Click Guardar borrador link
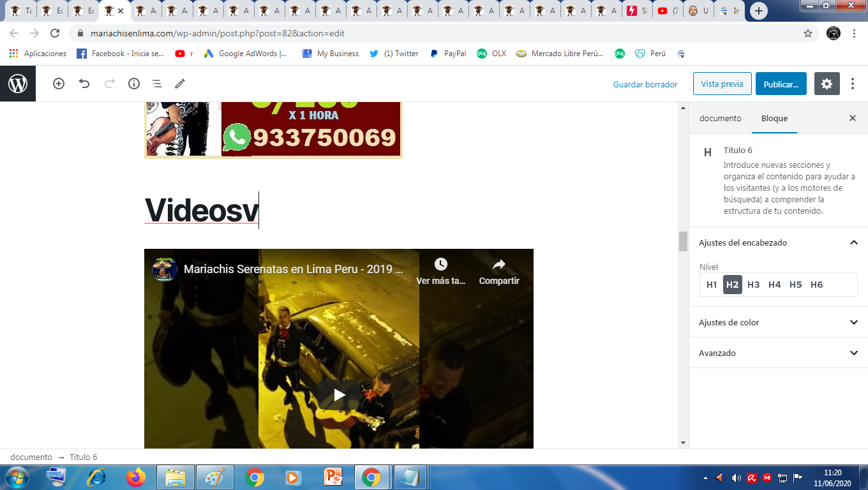This screenshot has height=490, width=868. point(645,84)
